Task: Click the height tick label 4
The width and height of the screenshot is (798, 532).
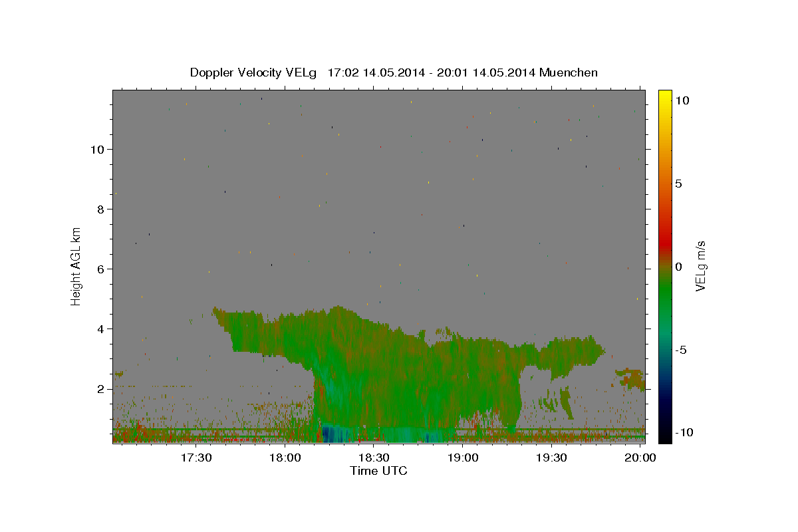Action: click(100, 329)
